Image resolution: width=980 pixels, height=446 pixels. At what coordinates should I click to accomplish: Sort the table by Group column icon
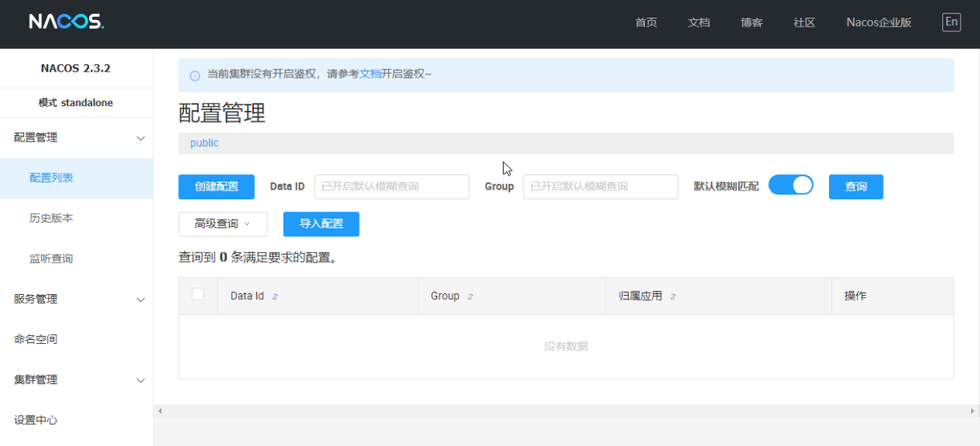[471, 297]
